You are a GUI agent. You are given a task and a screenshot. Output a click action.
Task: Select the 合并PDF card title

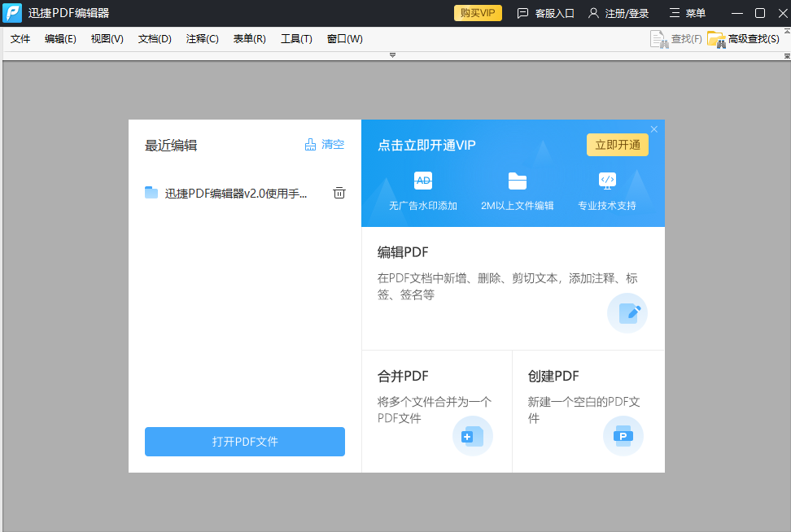coord(403,376)
